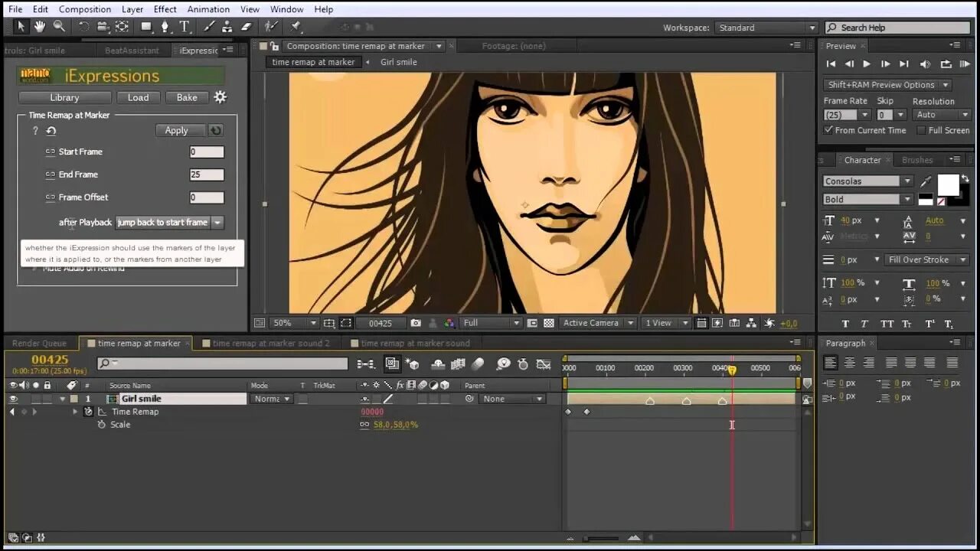The image size is (980, 551).
Task: Open the Full resolution dropdown
Action: (x=492, y=323)
